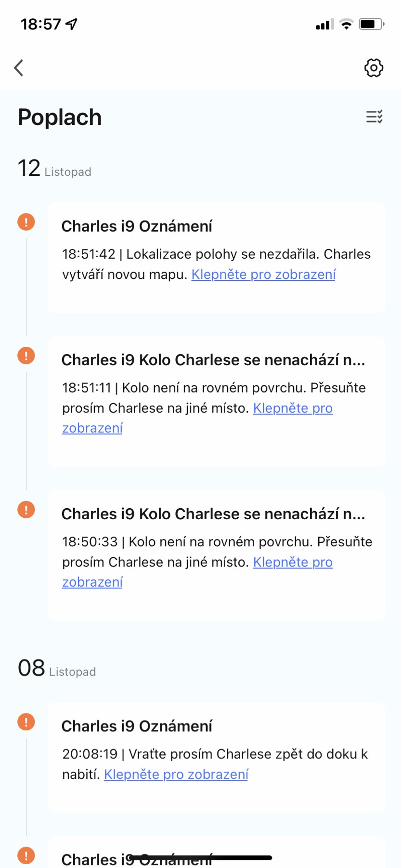Tap alert icon for 18:51:11 wheel warning
Viewport: 401px width, 868px height.
pyautogui.click(x=26, y=356)
